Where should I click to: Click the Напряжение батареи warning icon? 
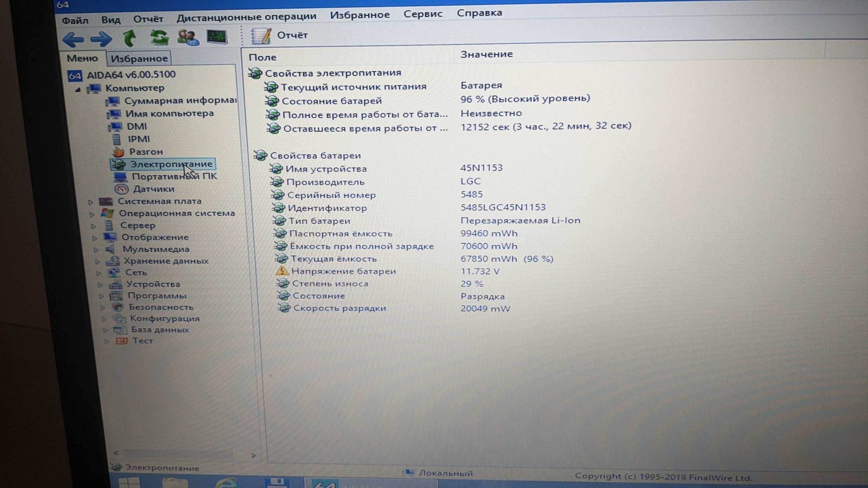click(x=282, y=271)
